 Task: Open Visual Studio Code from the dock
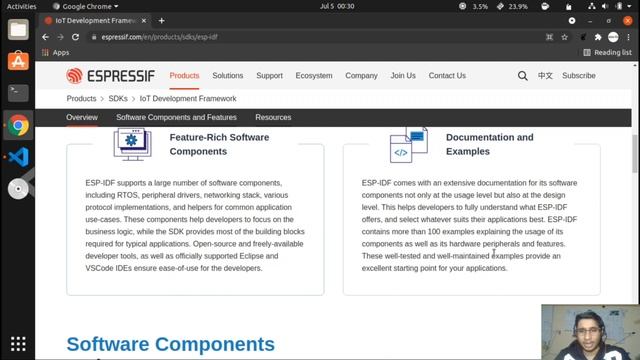coord(18,157)
